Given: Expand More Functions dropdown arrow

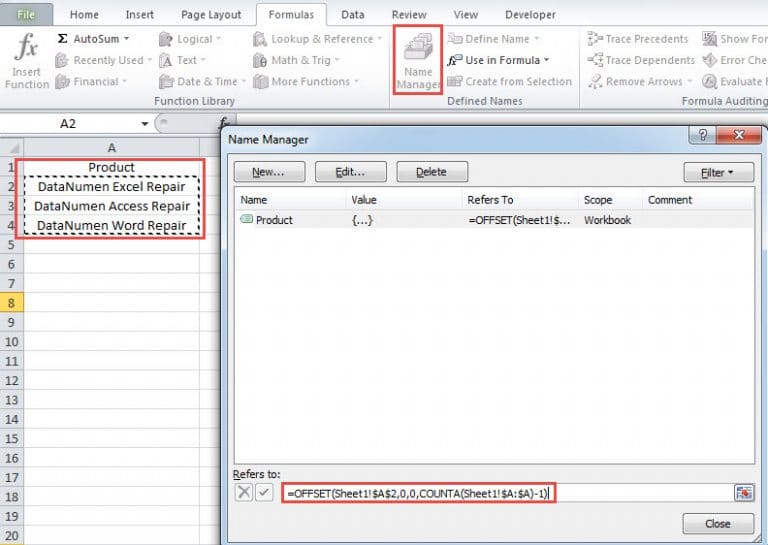Looking at the screenshot, I should click(356, 81).
